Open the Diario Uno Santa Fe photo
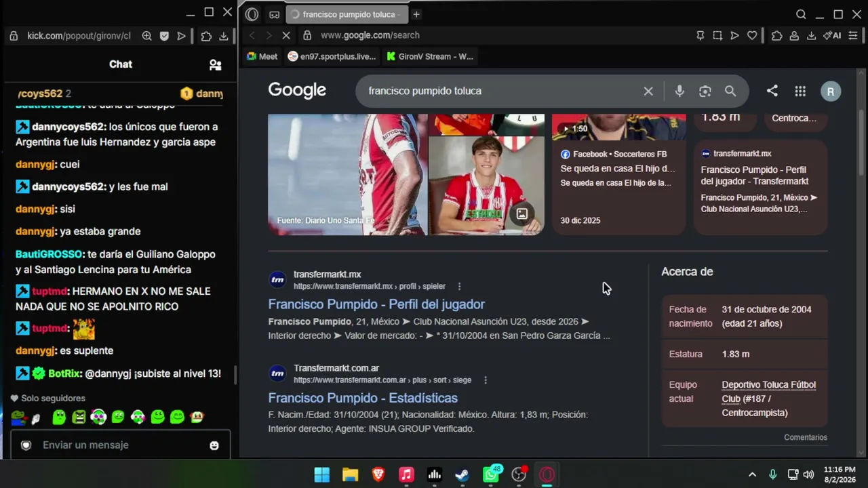 coord(348,175)
